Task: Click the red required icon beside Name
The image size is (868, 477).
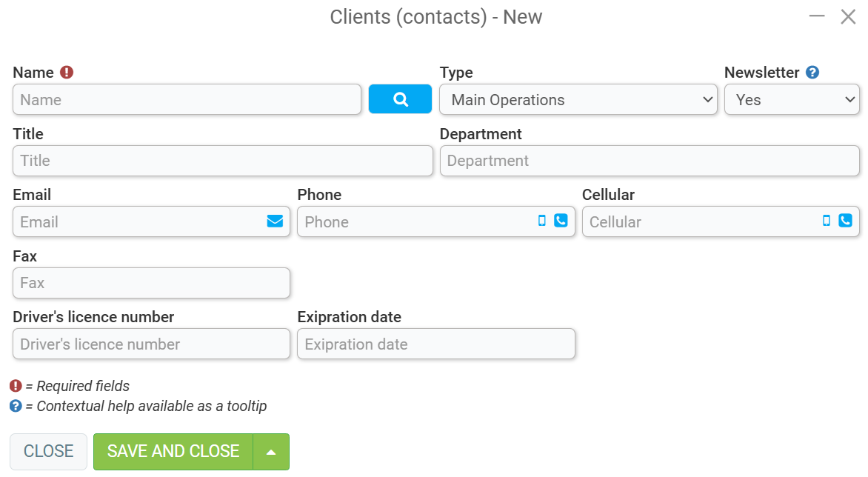Action: tap(67, 73)
